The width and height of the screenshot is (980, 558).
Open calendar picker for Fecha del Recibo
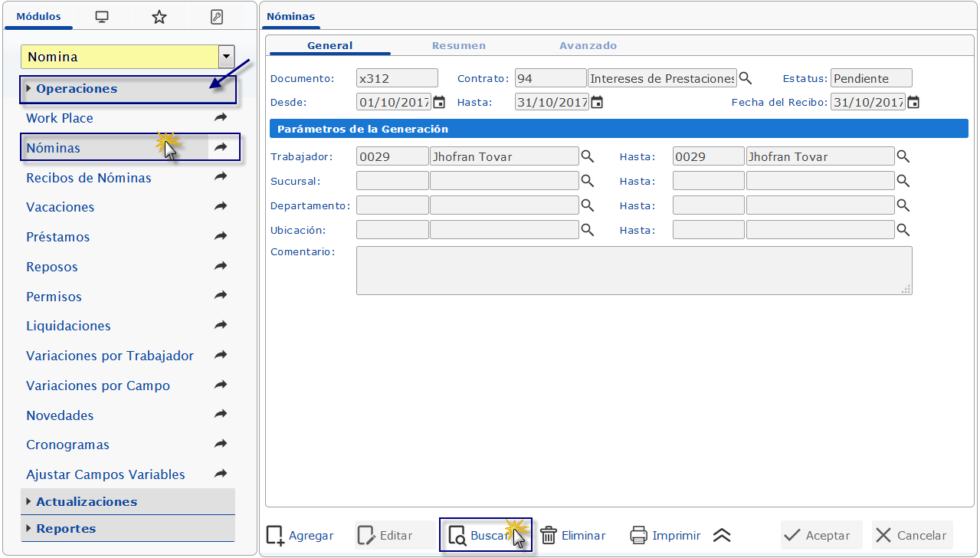(x=913, y=102)
